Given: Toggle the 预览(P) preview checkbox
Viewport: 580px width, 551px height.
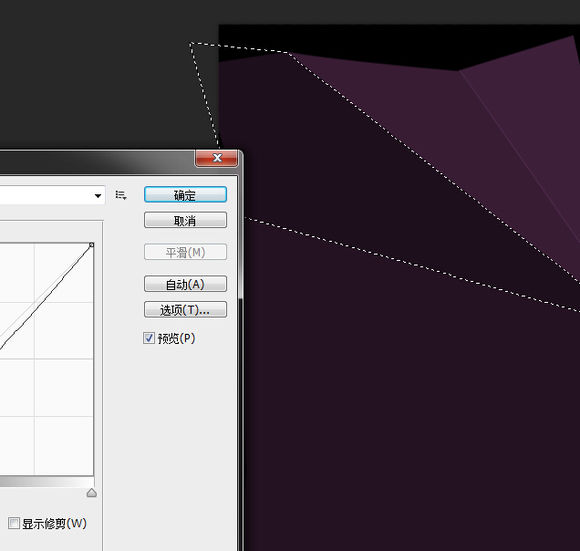Looking at the screenshot, I should [149, 338].
